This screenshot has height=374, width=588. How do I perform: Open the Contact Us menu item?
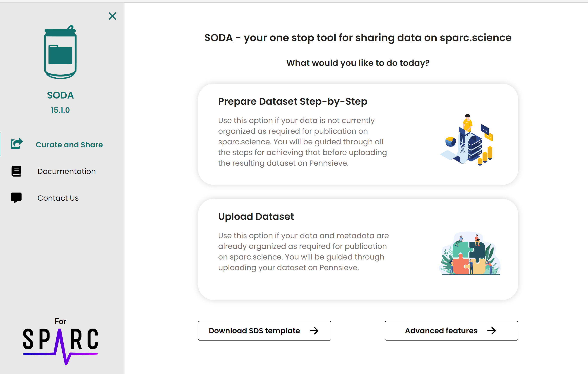(62, 198)
